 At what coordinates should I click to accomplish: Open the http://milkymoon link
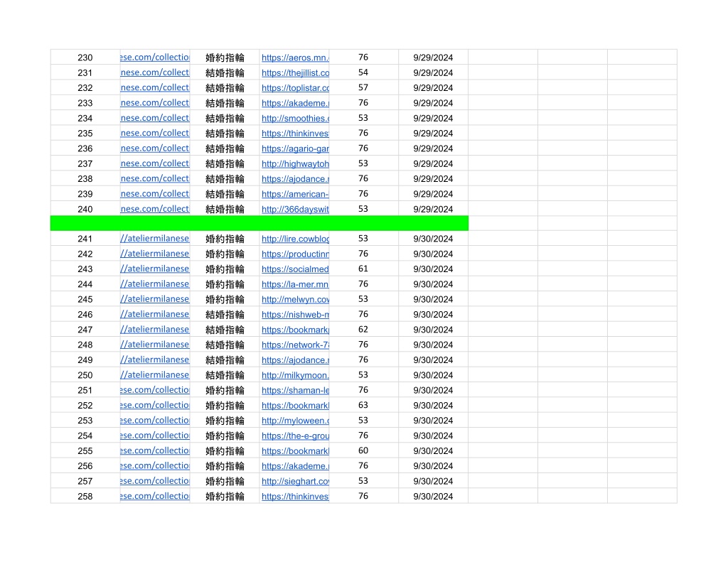[x=295, y=375]
